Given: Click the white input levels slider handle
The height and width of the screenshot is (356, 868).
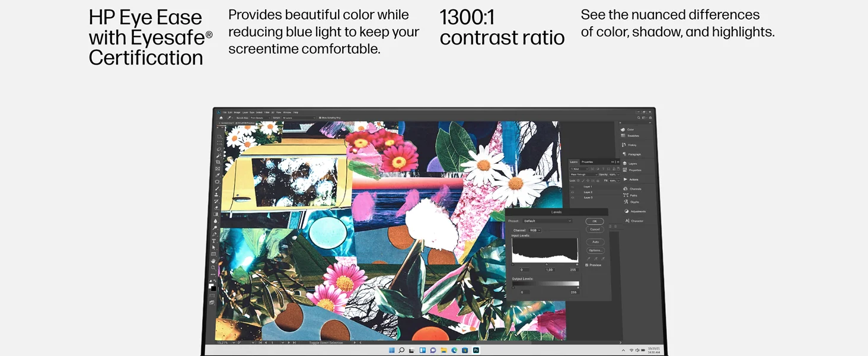Looking at the screenshot, I should coord(577,264).
